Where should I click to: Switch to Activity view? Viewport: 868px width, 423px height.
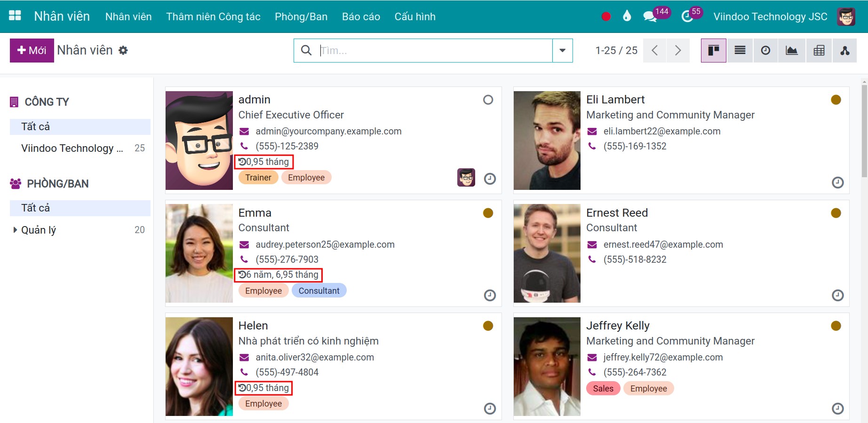(765, 50)
